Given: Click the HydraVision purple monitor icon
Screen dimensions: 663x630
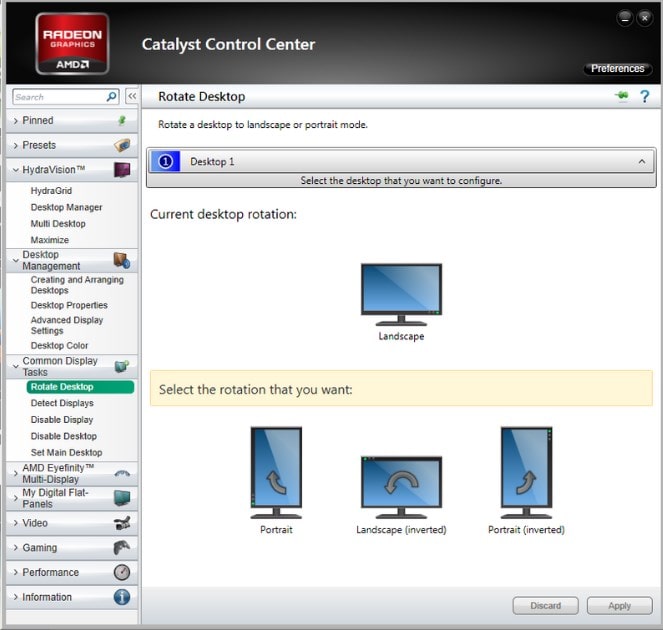Looking at the screenshot, I should [x=122, y=170].
